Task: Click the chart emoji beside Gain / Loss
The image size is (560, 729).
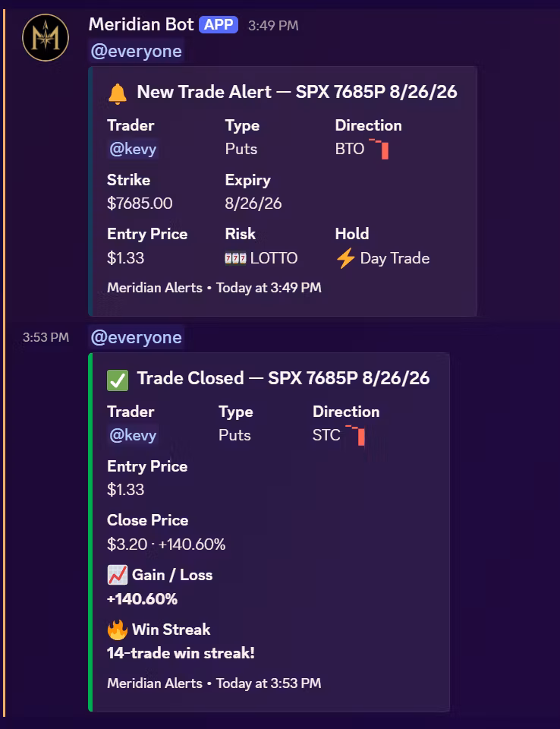Action: point(118,575)
